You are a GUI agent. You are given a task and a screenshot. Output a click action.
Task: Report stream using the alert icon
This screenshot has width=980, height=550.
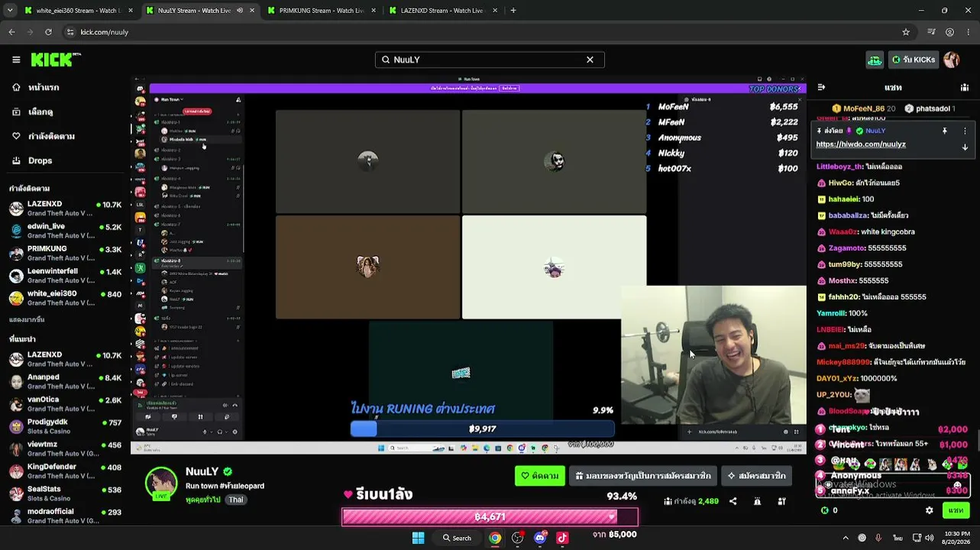click(757, 501)
